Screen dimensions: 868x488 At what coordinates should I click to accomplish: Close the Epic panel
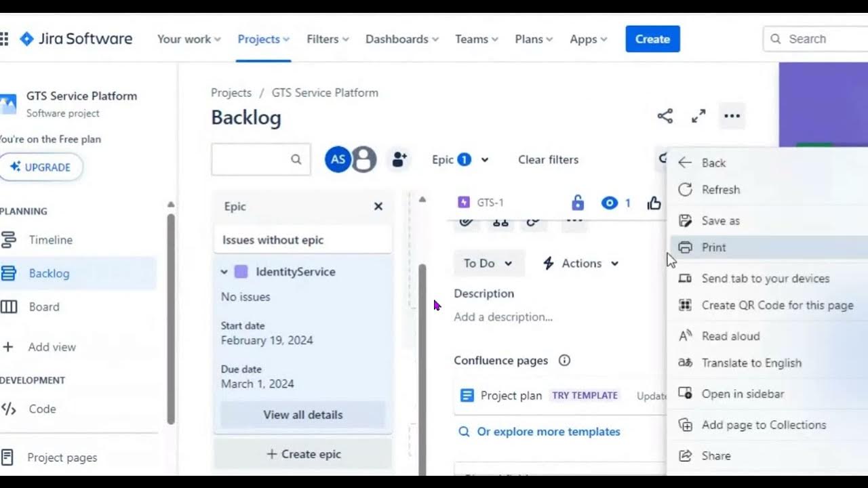coord(378,206)
